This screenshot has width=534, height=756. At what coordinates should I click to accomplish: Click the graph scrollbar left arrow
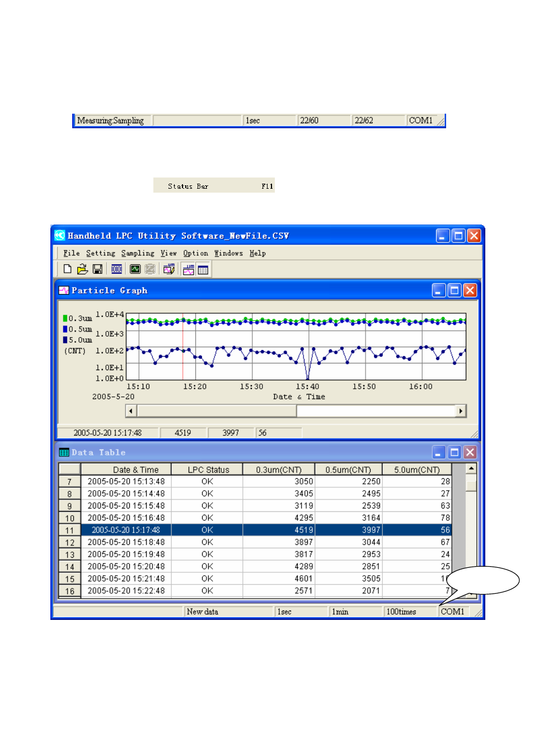coord(131,411)
